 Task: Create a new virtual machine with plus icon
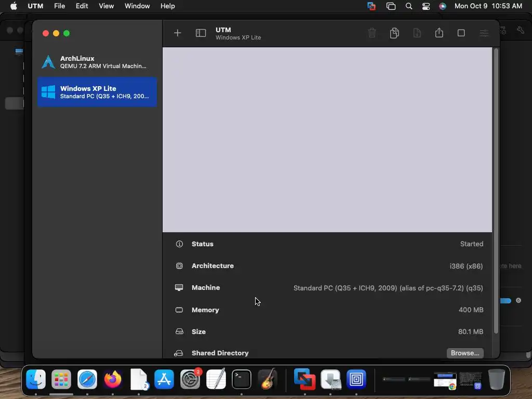coord(178,33)
